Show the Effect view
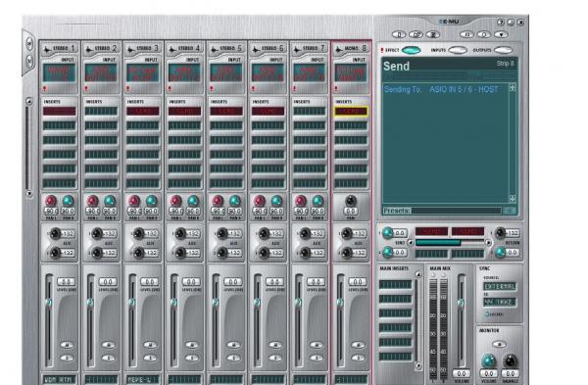 412,50
